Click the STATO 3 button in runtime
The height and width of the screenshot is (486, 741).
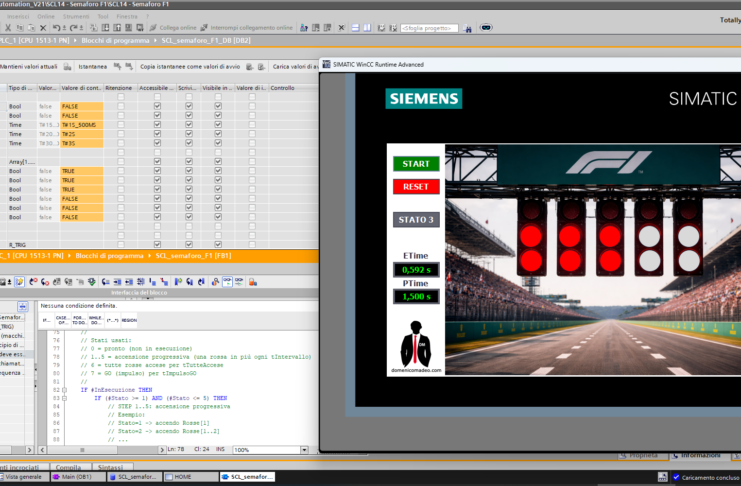416,220
